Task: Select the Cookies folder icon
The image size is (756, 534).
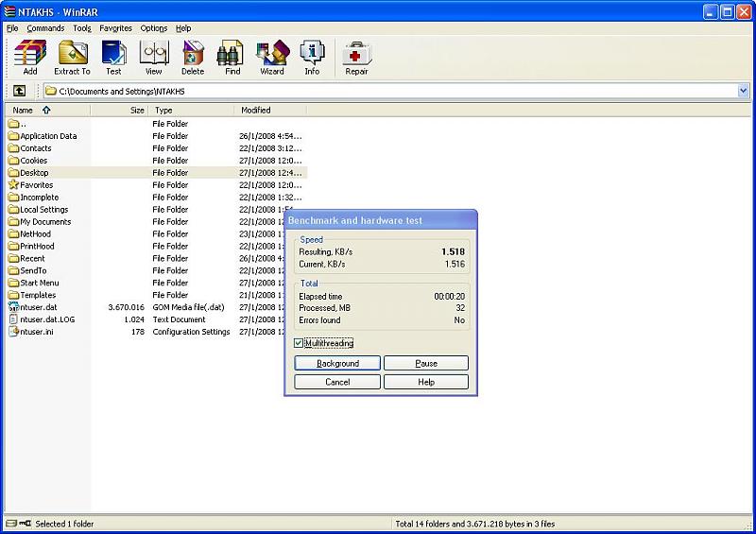Action: coord(13,160)
